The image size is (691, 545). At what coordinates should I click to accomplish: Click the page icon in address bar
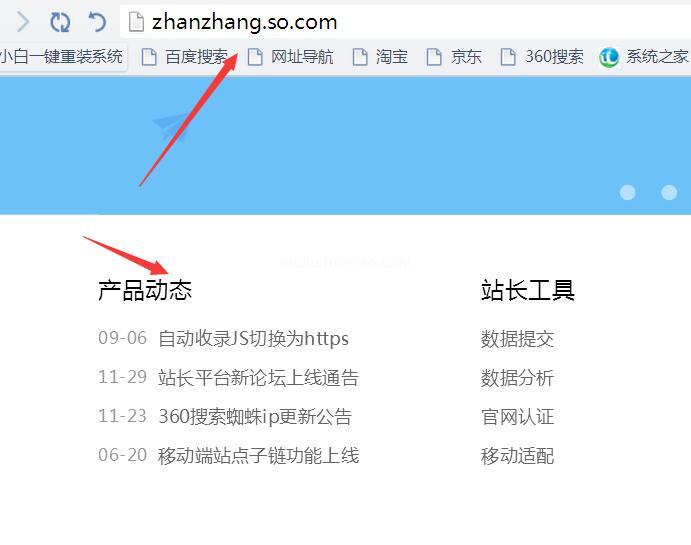136,22
